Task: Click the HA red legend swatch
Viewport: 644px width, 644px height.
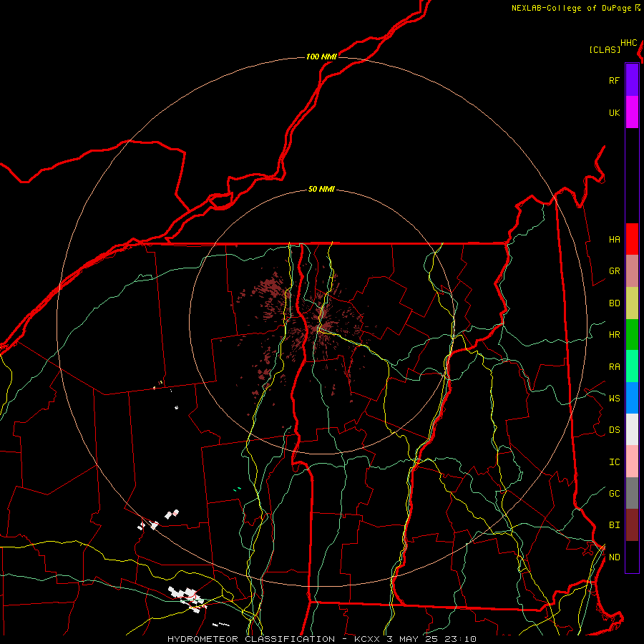Action: 632,239
